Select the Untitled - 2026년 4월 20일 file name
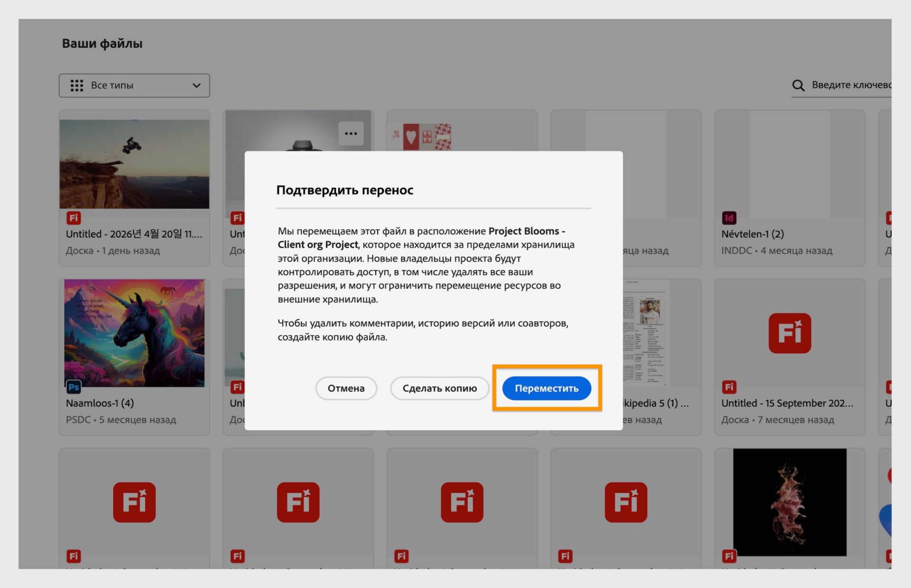This screenshot has height=588, width=911. click(x=134, y=234)
